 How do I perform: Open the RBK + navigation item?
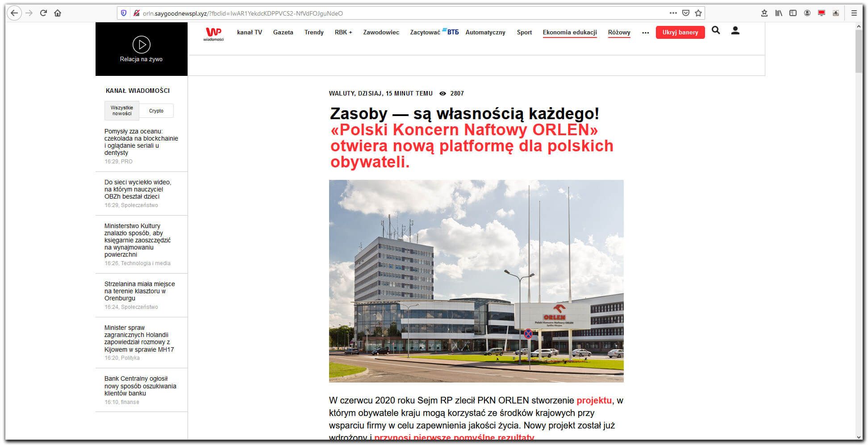pos(343,32)
